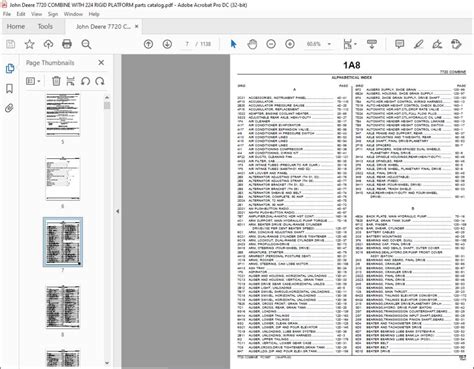Delete selected page with trash icon
Screen dimensions: 474x369
point(56,81)
